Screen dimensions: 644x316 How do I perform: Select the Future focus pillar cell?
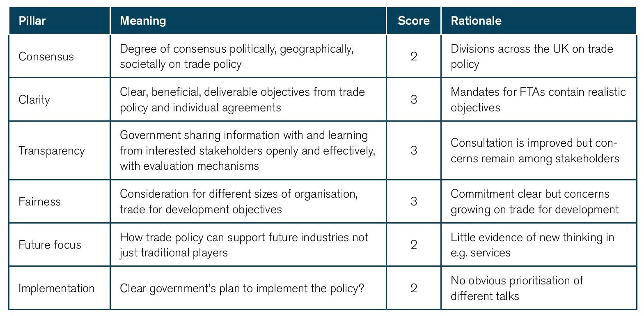(x=50, y=244)
